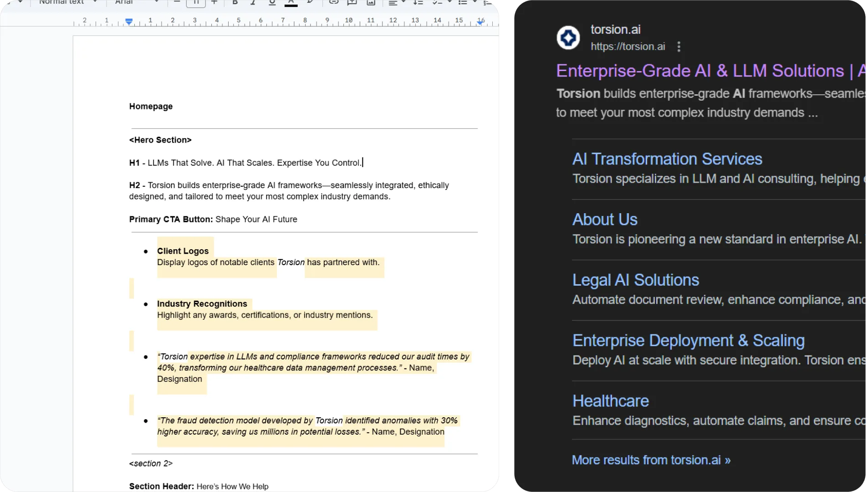Click the result snippet Torsion builds enterprise-grade
Image resolution: width=868 pixels, height=492 pixels.
click(x=710, y=103)
